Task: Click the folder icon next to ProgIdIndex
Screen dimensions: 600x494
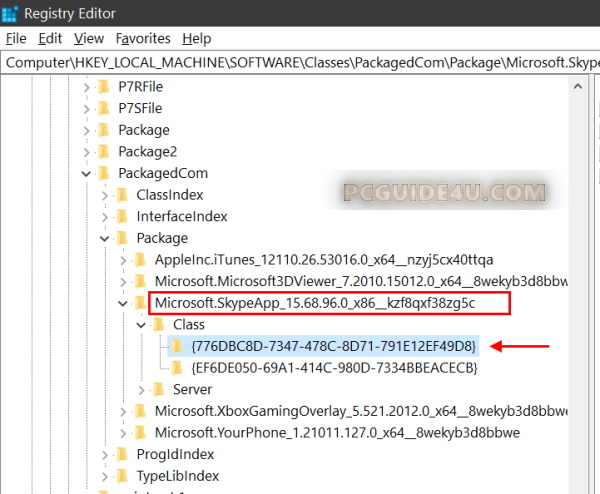Action: pyautogui.click(x=121, y=455)
